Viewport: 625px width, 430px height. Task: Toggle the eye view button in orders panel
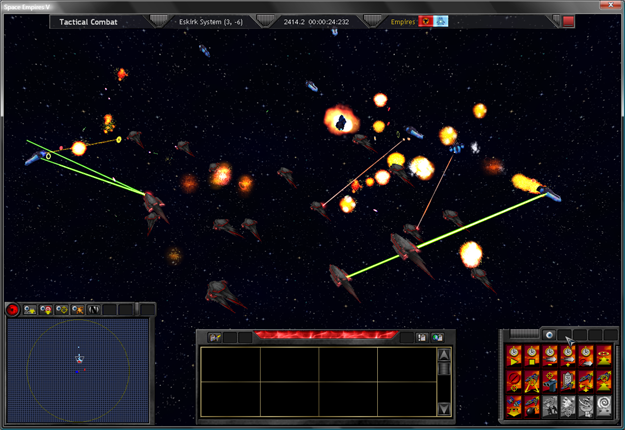549,335
